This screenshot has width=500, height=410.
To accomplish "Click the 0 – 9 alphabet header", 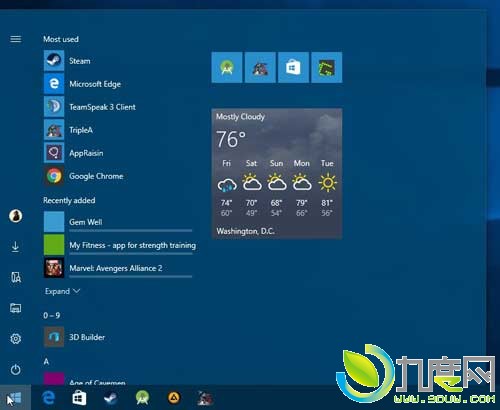I will click(52, 315).
